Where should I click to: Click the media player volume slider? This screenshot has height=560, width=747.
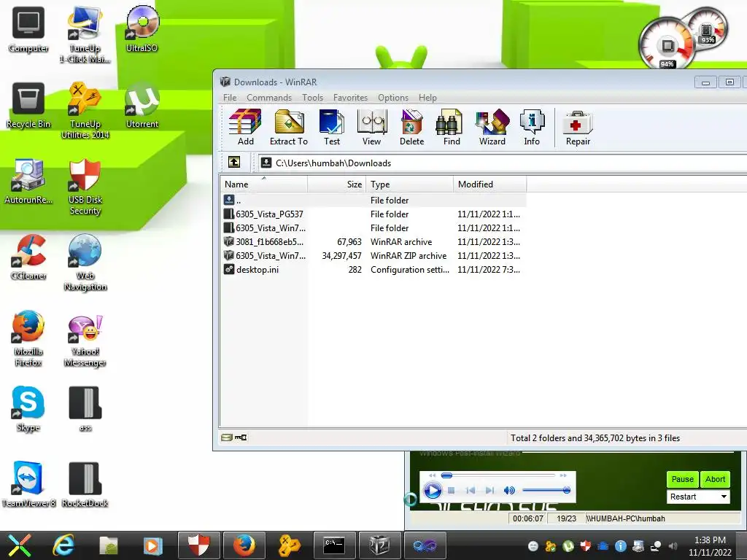pos(546,490)
